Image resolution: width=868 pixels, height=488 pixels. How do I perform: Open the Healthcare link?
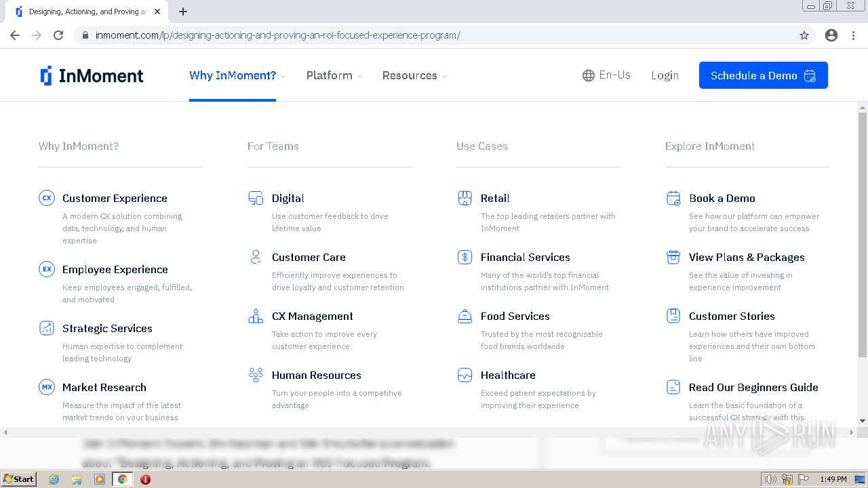(508, 375)
